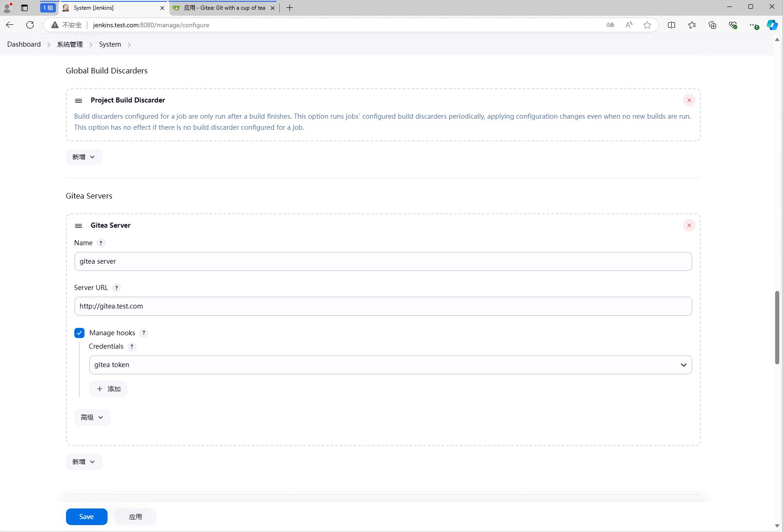Open the browser profile icon

7,7
